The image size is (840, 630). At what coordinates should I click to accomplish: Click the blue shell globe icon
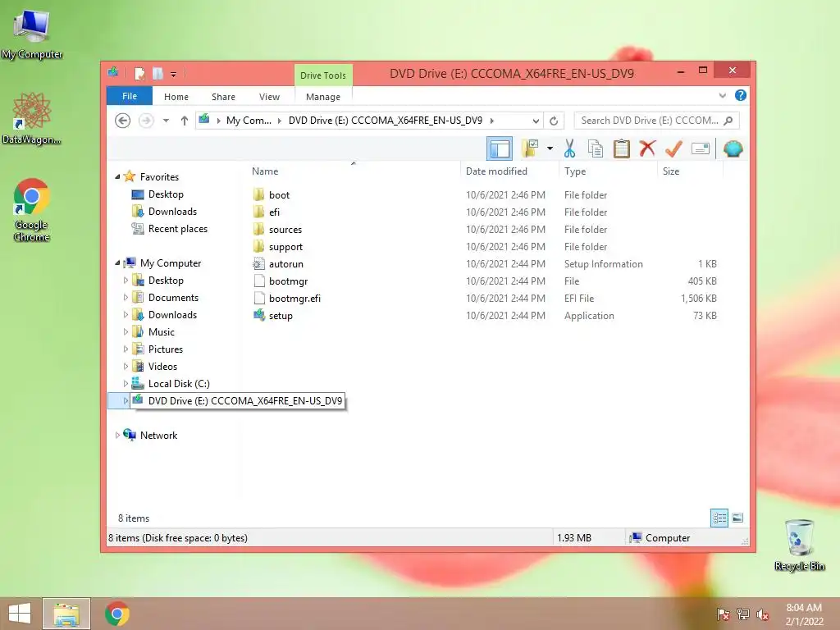[x=733, y=148]
